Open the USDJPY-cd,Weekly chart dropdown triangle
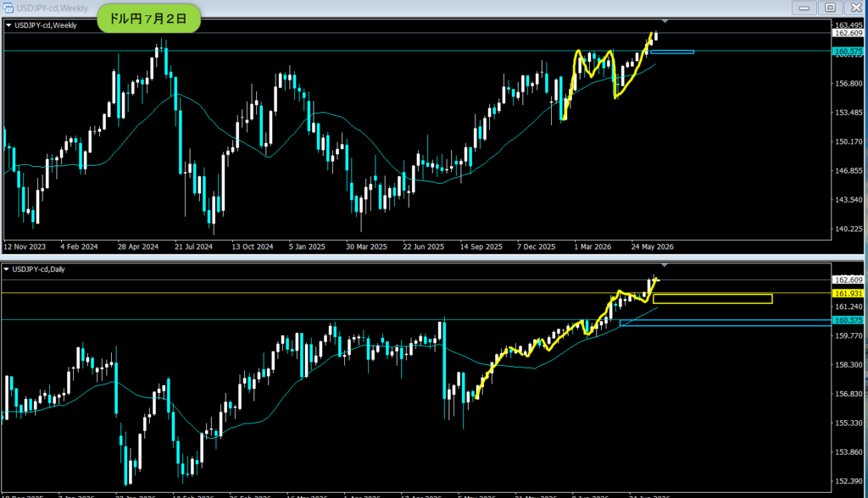 [8, 25]
